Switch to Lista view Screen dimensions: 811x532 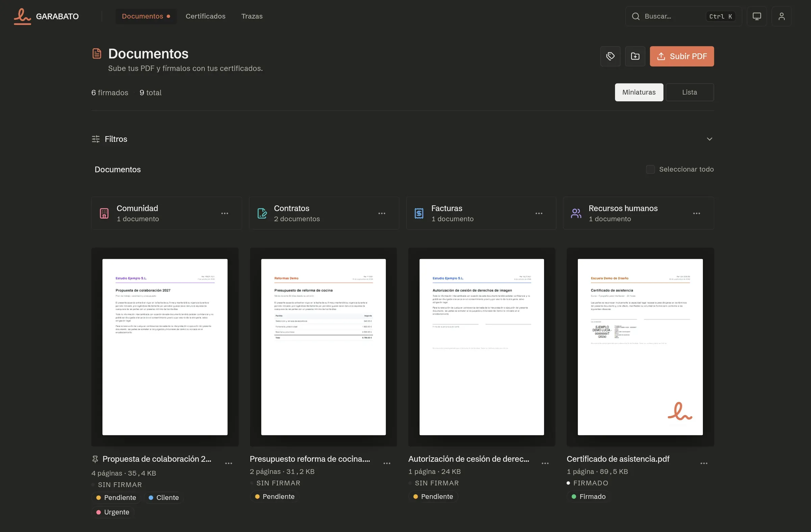pyautogui.click(x=690, y=92)
